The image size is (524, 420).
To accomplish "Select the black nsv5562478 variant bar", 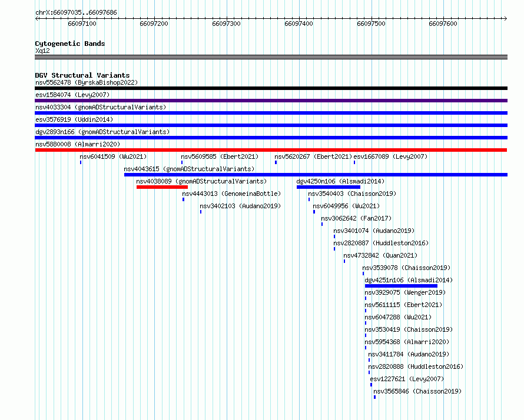I will pos(271,88).
